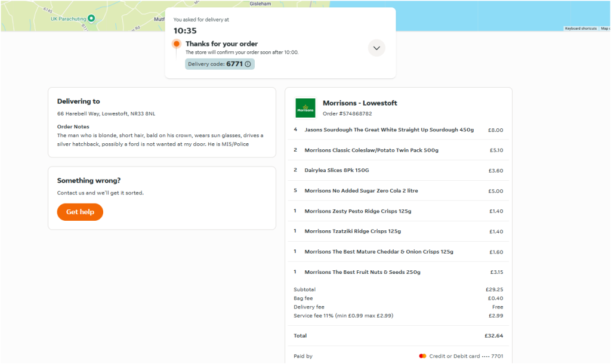The height and width of the screenshot is (364, 611).
Task: Click the Delivering to heading
Action: tap(78, 101)
